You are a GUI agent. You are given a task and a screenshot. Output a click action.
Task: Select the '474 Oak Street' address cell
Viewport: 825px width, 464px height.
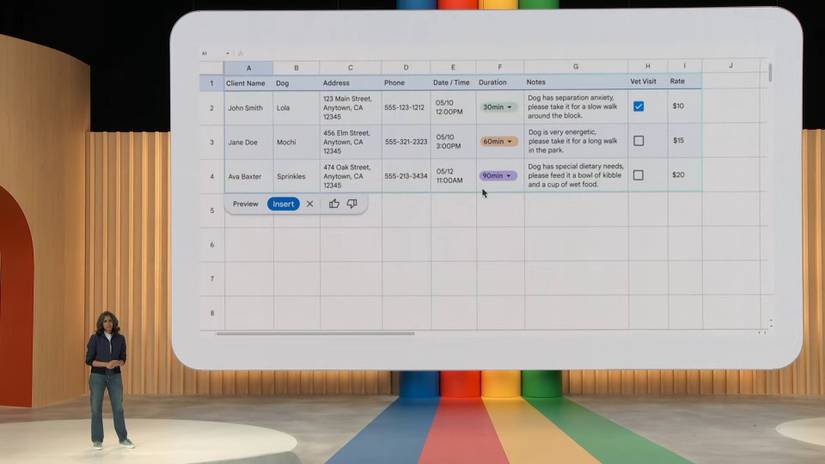point(350,176)
